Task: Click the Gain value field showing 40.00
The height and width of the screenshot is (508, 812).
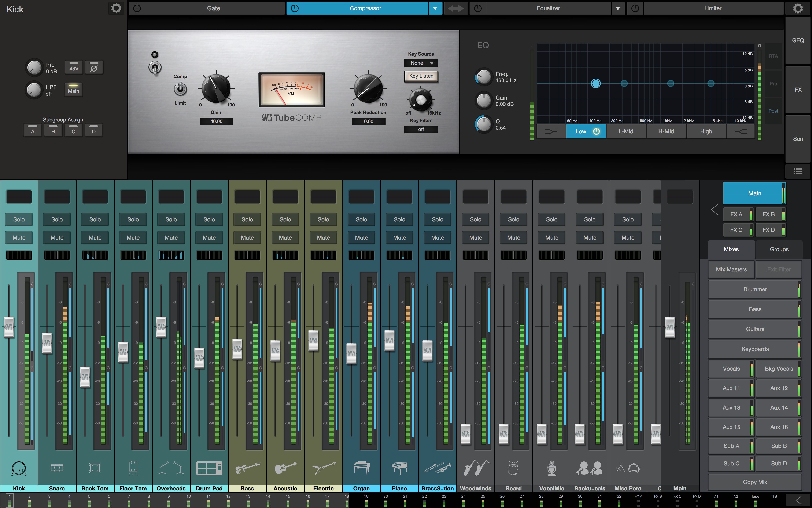Action: 216,121
